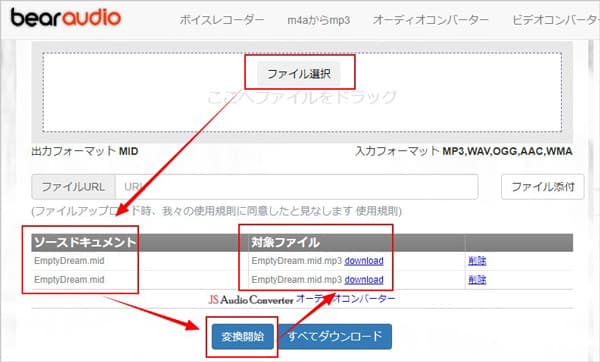Download the second EmptyDream.mid.mp3 file
Image resolution: width=600 pixels, height=362 pixels.
click(364, 280)
